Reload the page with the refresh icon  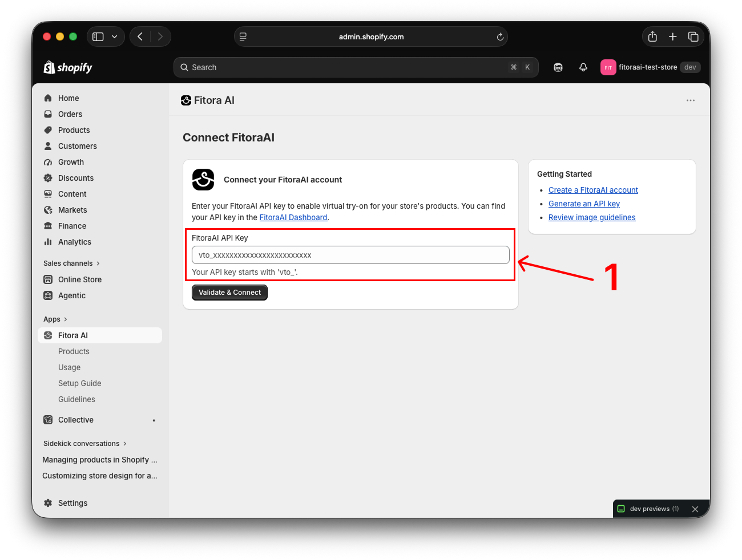(x=500, y=37)
